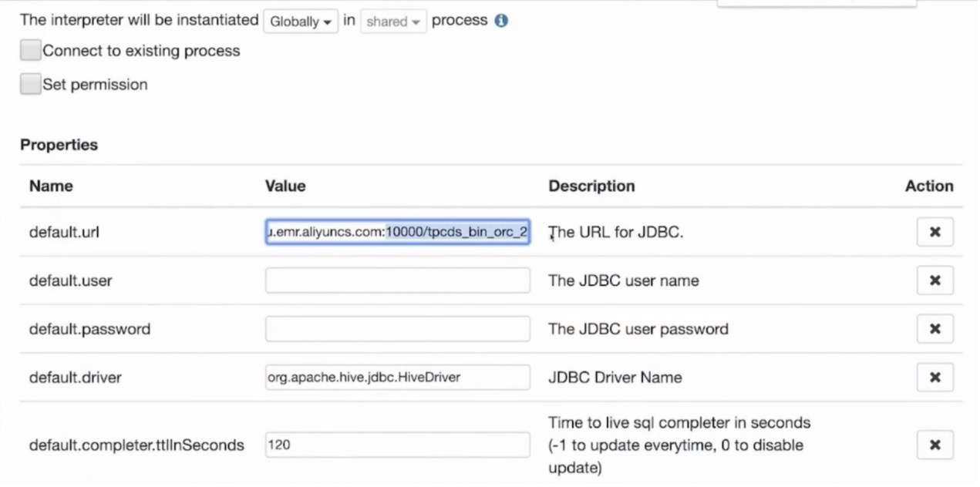Click the Value column header
Image resolution: width=980 pixels, height=487 pixels.
click(285, 186)
